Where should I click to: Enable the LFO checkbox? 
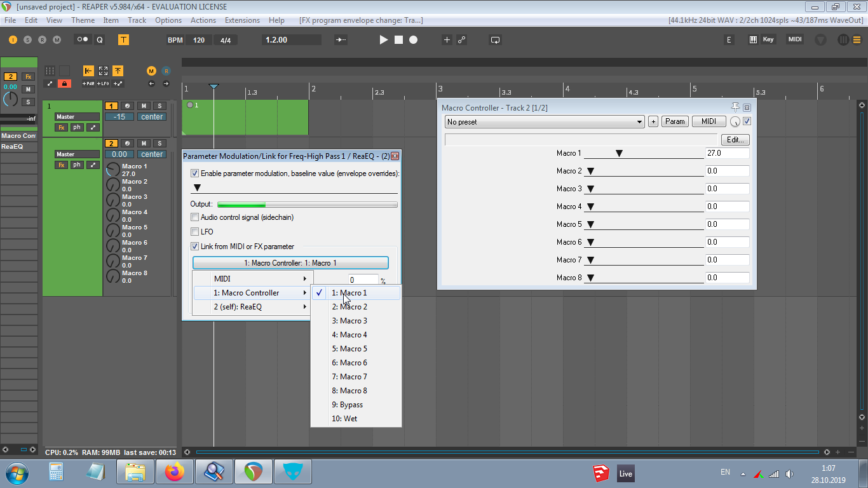tap(194, 232)
